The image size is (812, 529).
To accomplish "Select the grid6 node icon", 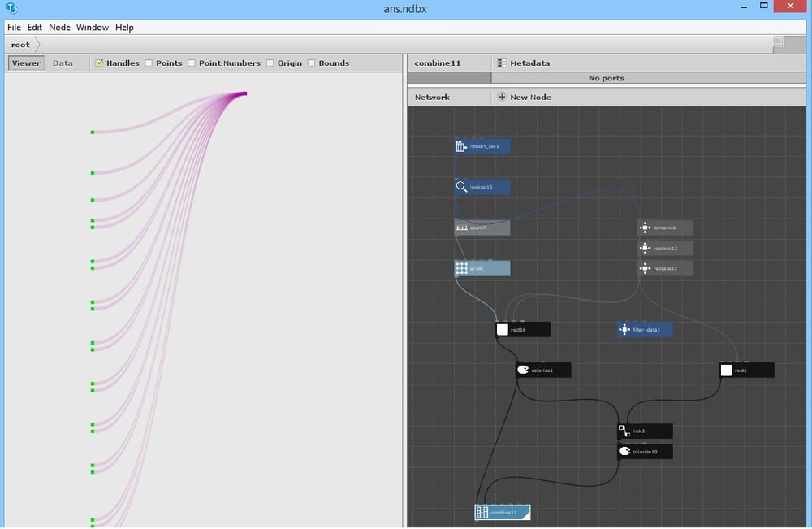I will coord(461,268).
